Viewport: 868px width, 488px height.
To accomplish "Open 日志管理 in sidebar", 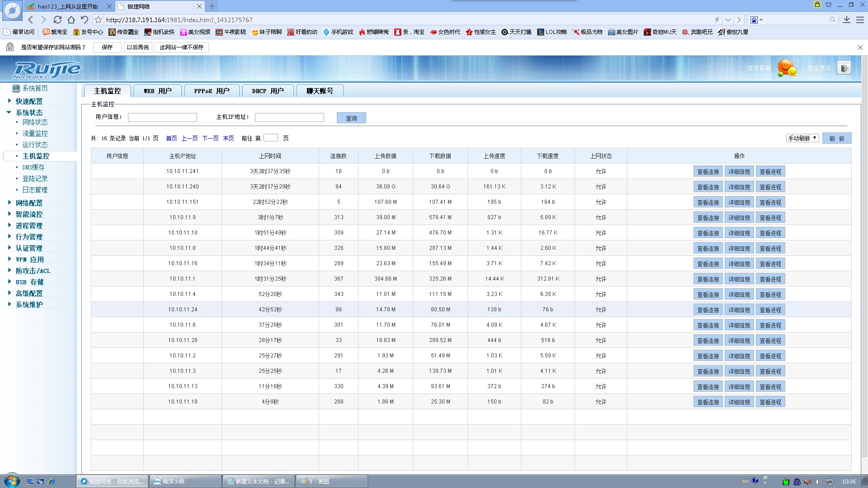I will 35,190.
